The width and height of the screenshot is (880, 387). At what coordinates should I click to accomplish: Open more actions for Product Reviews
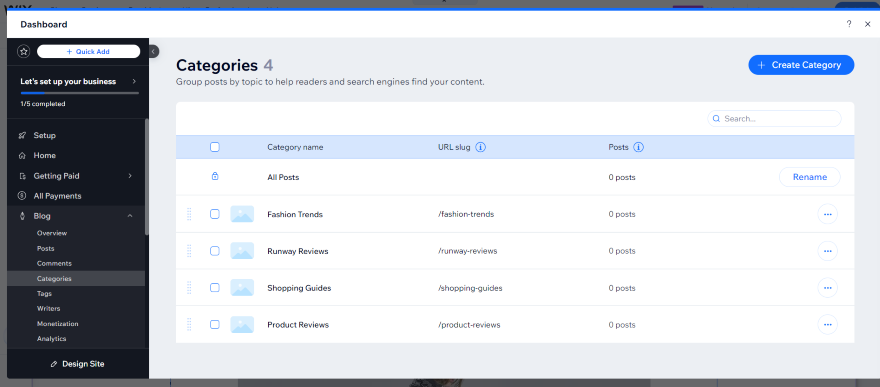(827, 324)
